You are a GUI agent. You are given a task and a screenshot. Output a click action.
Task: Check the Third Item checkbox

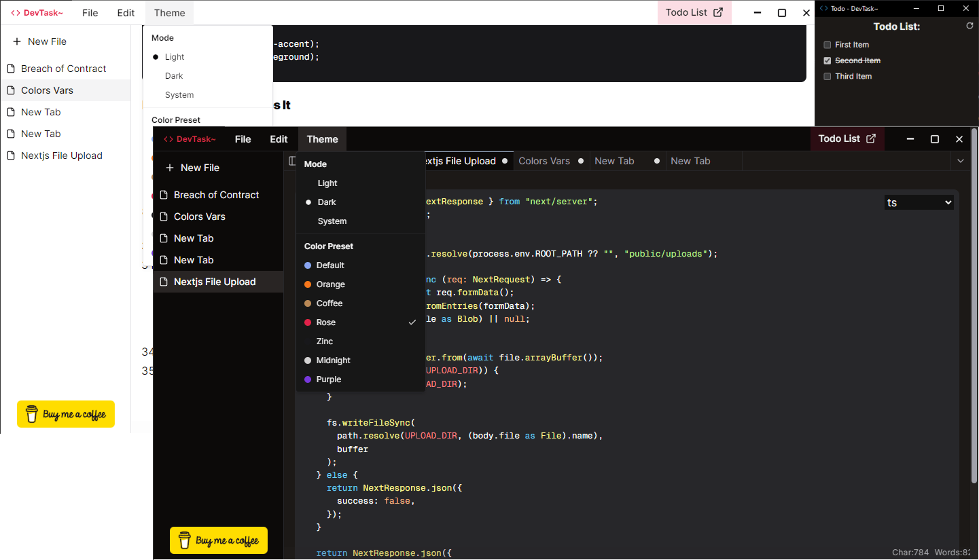[x=827, y=76]
